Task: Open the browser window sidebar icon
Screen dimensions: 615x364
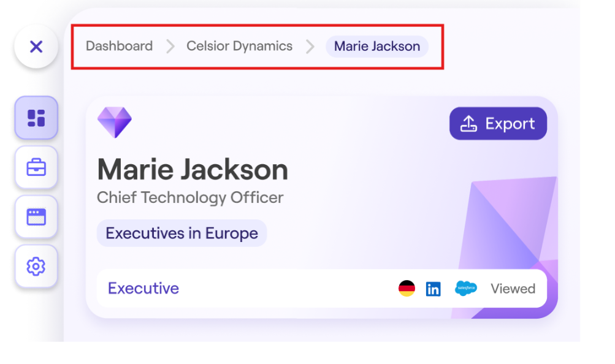Action: (36, 217)
